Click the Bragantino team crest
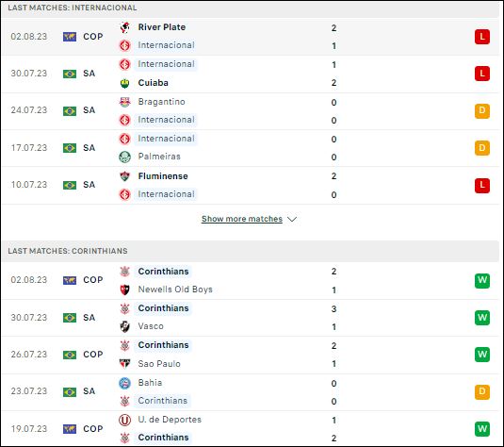504x447 pixels. click(x=124, y=102)
